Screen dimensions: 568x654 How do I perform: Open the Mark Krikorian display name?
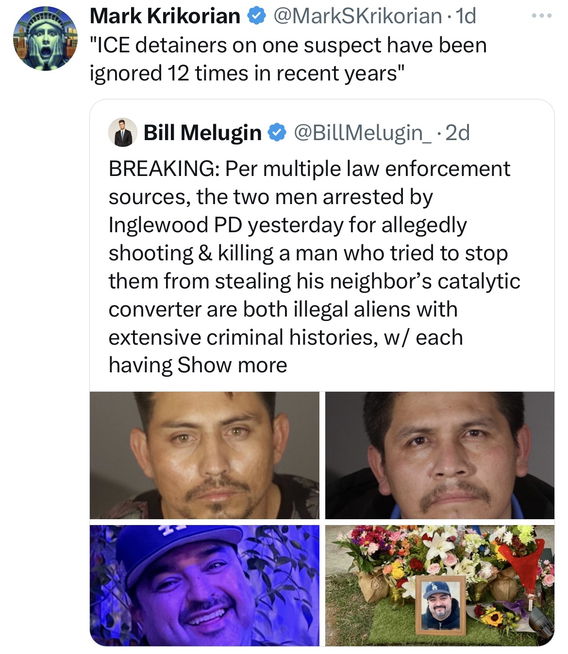tap(165, 16)
